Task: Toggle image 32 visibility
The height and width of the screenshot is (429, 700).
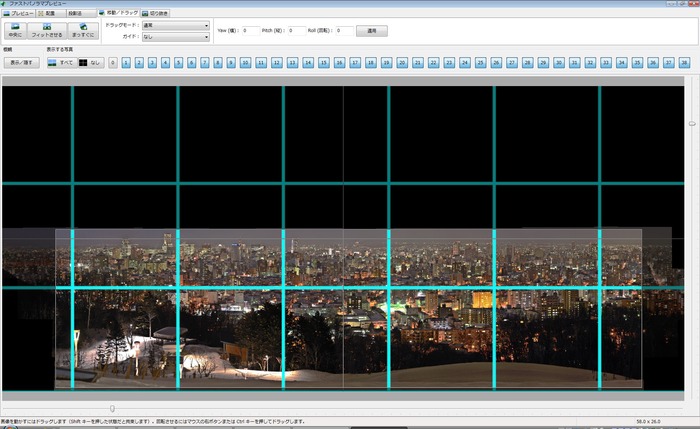Action: click(x=590, y=62)
